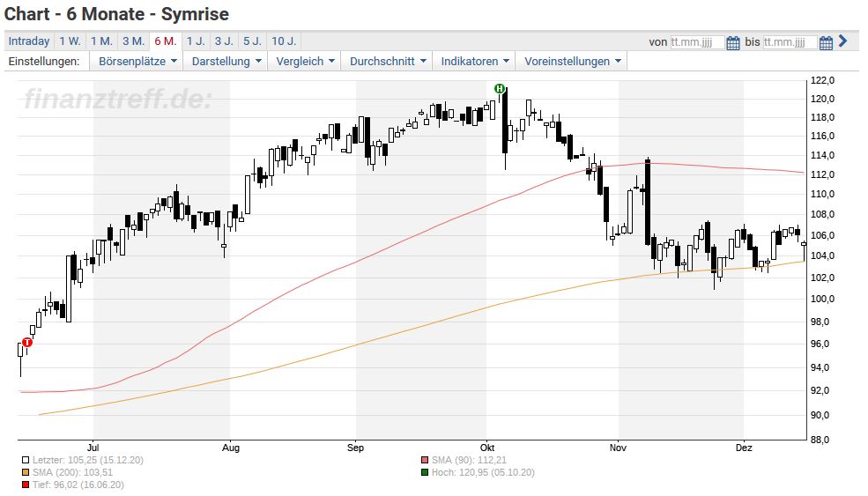This screenshot has height=496, width=868.
Task: Open the 'bis' date calendar picker icon
Action: coord(826,42)
